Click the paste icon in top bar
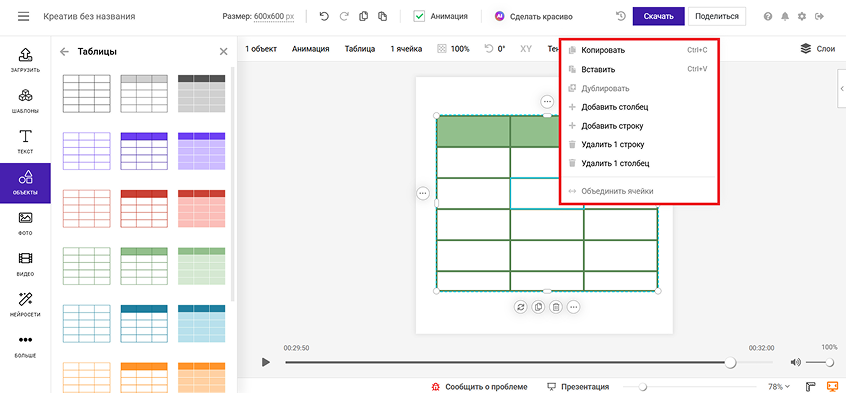 pos(383,16)
